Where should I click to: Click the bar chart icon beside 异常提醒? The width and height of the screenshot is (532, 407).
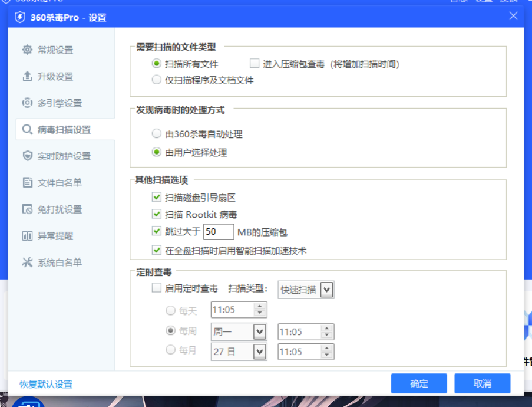point(27,236)
